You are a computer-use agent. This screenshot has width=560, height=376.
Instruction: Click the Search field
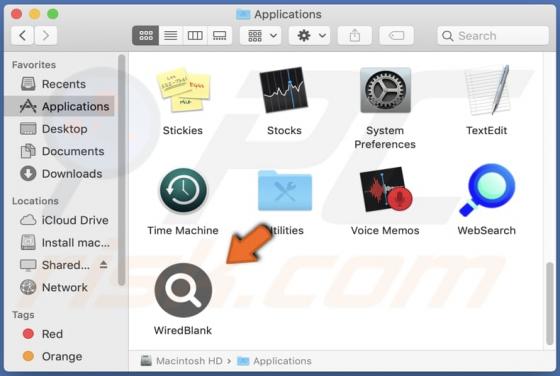tap(493, 35)
